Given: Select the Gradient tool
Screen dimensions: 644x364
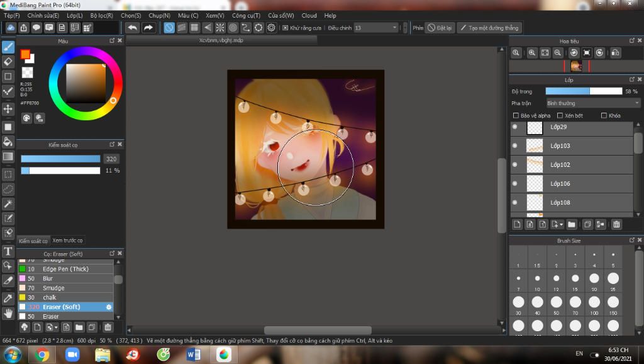Looking at the screenshot, I should tap(8, 156).
